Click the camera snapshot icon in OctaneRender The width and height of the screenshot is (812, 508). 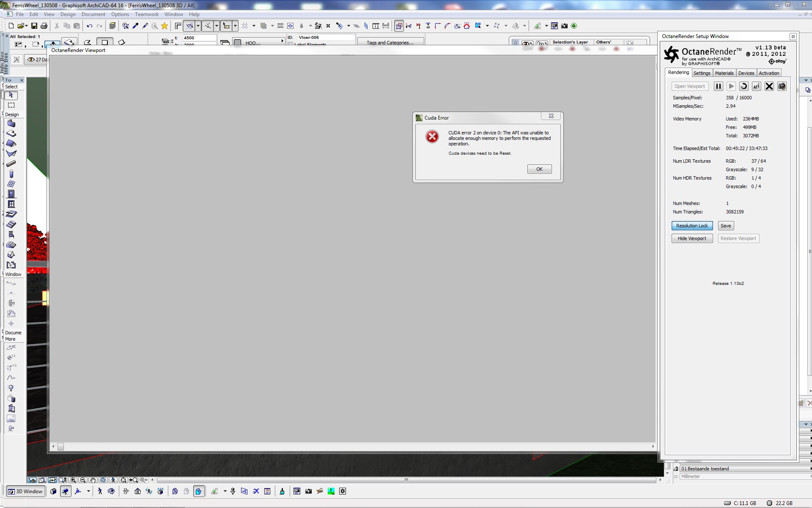click(782, 86)
